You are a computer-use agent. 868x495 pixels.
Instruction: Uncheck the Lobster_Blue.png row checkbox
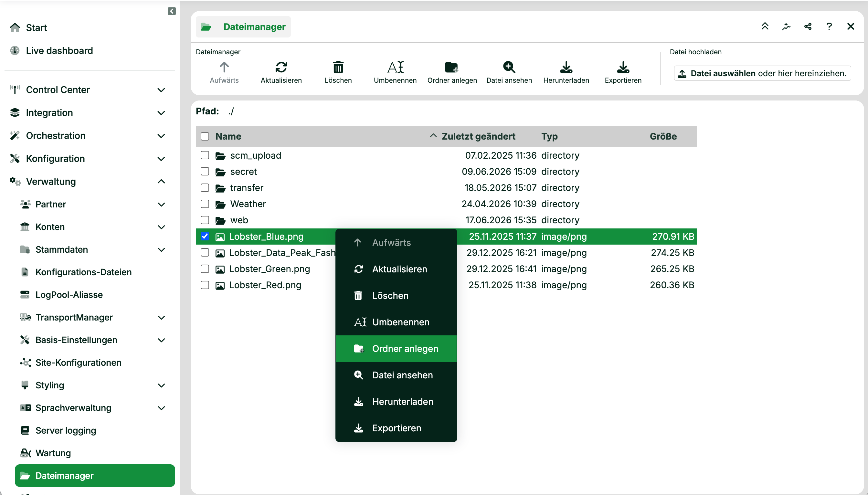[x=205, y=236]
